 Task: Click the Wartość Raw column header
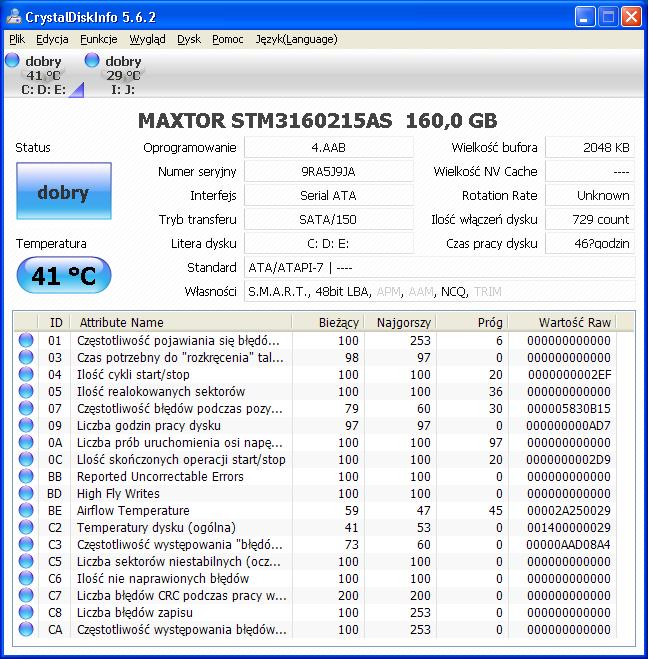coord(562,322)
